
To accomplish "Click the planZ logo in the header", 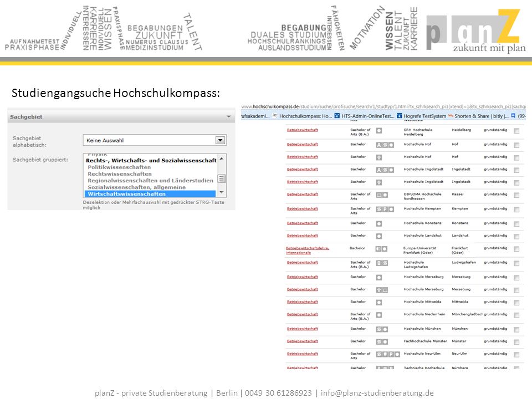I will (475, 31).
